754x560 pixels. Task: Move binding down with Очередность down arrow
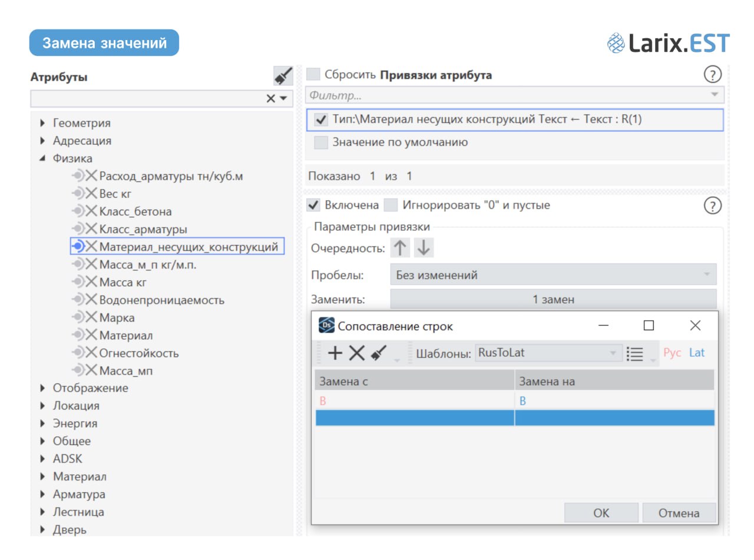point(423,248)
